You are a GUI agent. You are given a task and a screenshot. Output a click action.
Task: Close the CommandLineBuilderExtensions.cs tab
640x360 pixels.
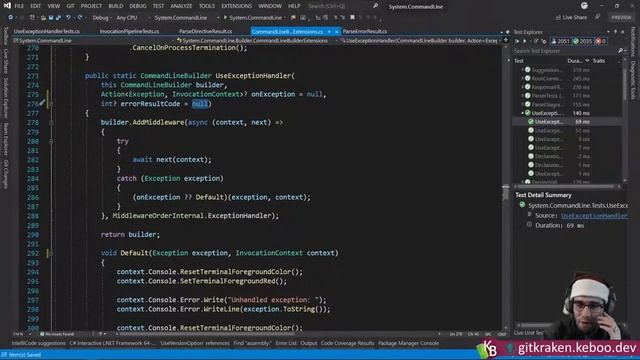[x=337, y=31]
